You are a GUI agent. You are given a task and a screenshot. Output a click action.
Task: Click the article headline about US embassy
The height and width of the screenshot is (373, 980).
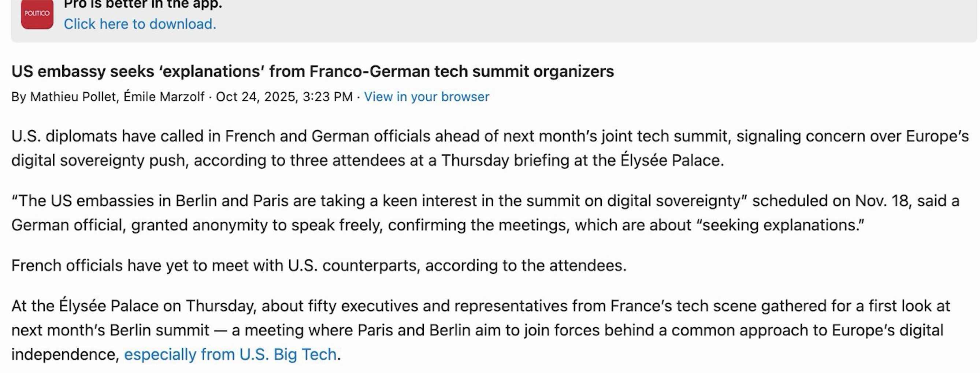point(312,71)
